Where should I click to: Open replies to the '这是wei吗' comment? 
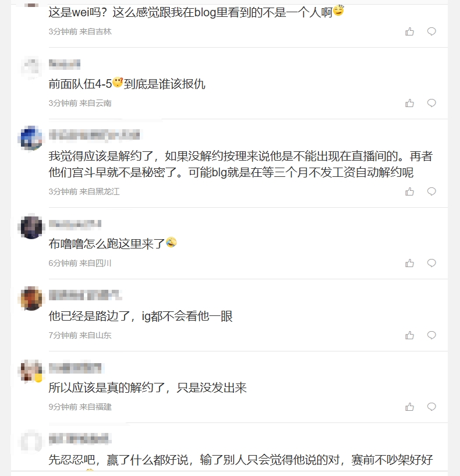tap(431, 31)
